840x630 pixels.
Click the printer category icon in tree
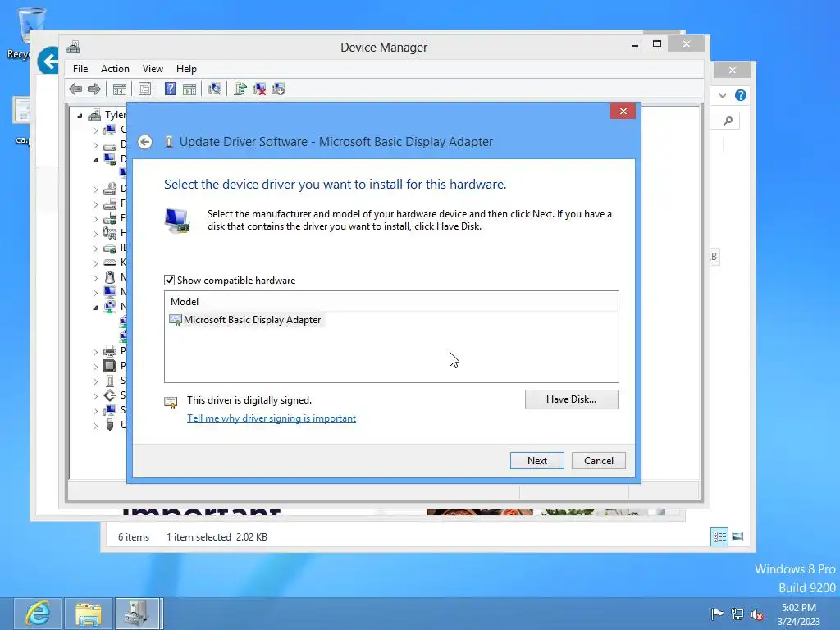click(x=110, y=351)
